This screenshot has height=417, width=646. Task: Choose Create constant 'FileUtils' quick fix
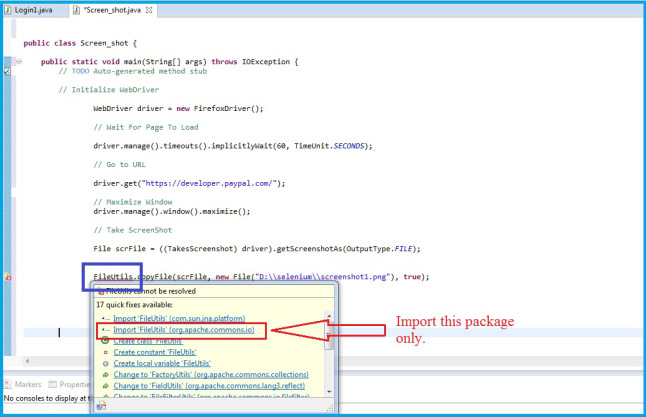tap(154, 352)
